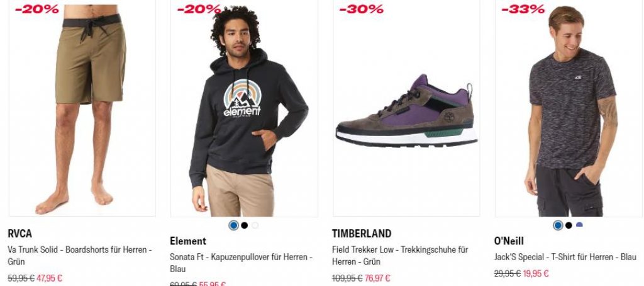
Task: Click the O'Neill brand name
Action: pyautogui.click(x=509, y=241)
